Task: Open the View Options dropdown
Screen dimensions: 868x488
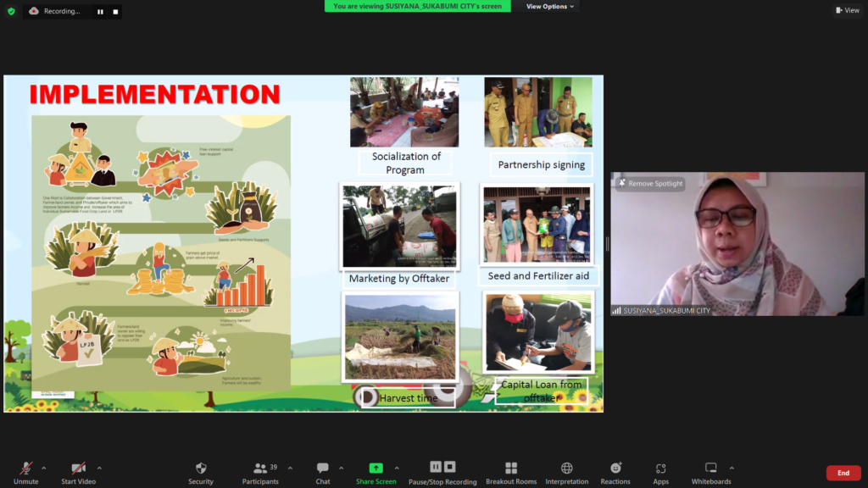Action: 550,7
